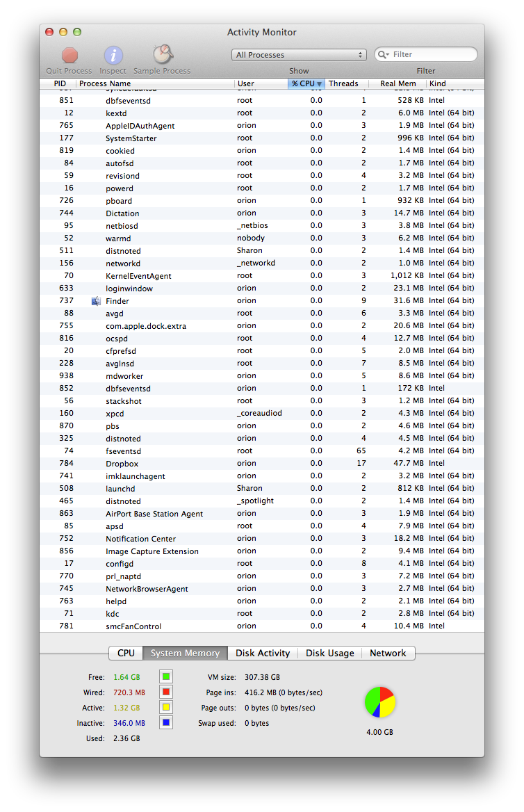Screen dimensions: 524x812
Task: Click the memory usage pie chart
Action: point(380,702)
